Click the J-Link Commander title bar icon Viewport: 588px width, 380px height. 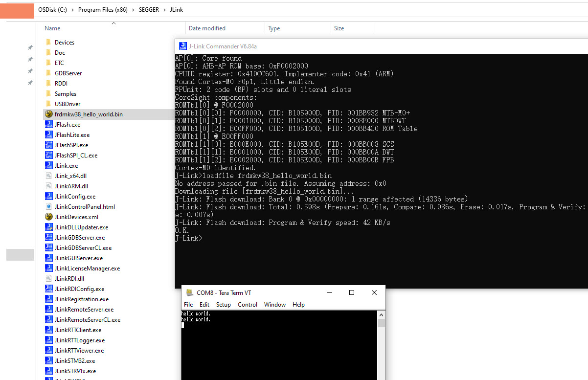click(x=182, y=45)
